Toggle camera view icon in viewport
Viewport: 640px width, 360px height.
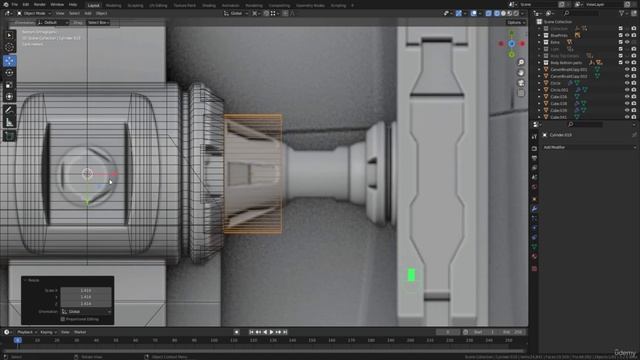521,83
